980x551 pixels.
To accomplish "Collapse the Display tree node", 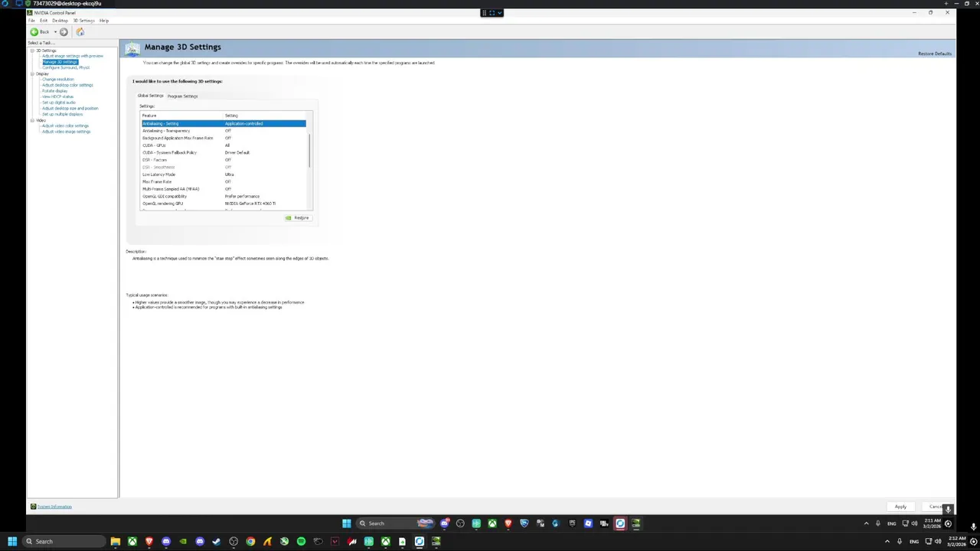I will pyautogui.click(x=32, y=73).
